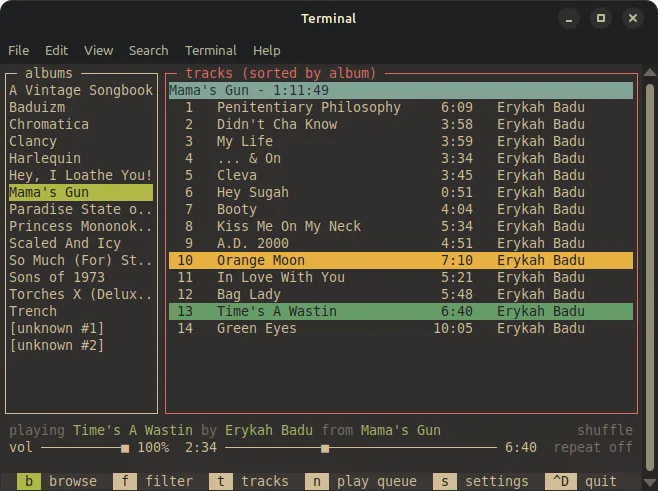This screenshot has width=658, height=491.
Task: Click the ^D quit shortcut
Action: point(581,481)
